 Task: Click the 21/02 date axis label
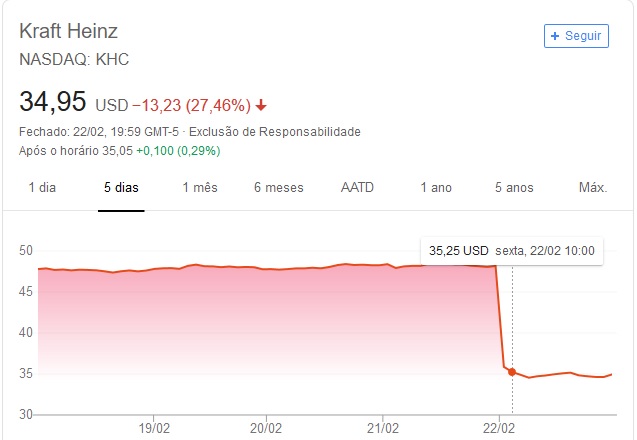[x=383, y=426]
